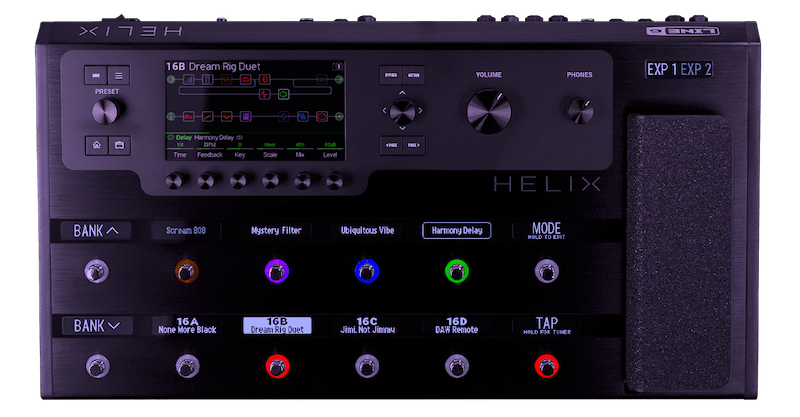
Task: Select the blue bars block on top path
Action: pyautogui.click(x=188, y=80)
